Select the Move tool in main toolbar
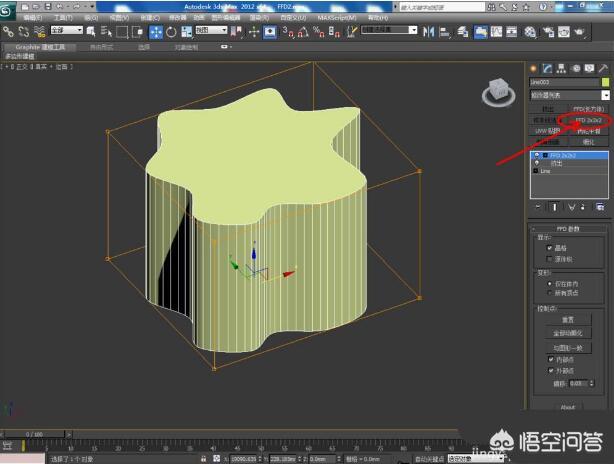 157,32
